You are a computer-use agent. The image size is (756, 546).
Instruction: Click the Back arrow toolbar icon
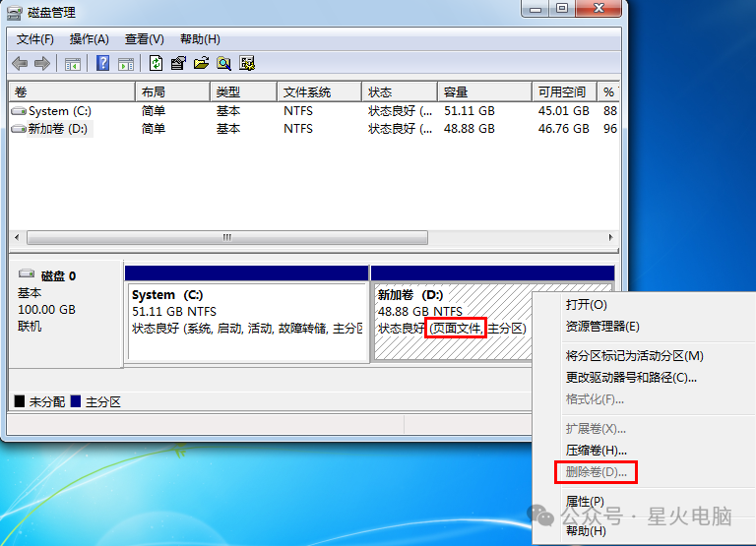[x=20, y=64]
